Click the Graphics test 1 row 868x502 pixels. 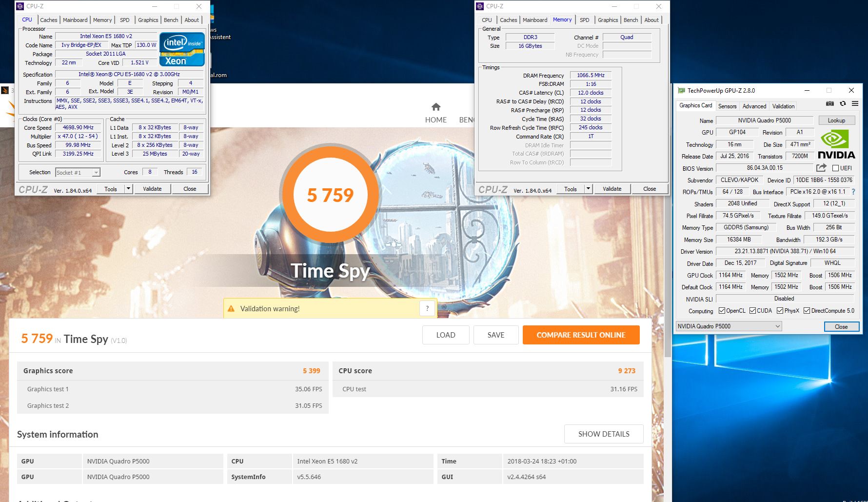pos(173,389)
